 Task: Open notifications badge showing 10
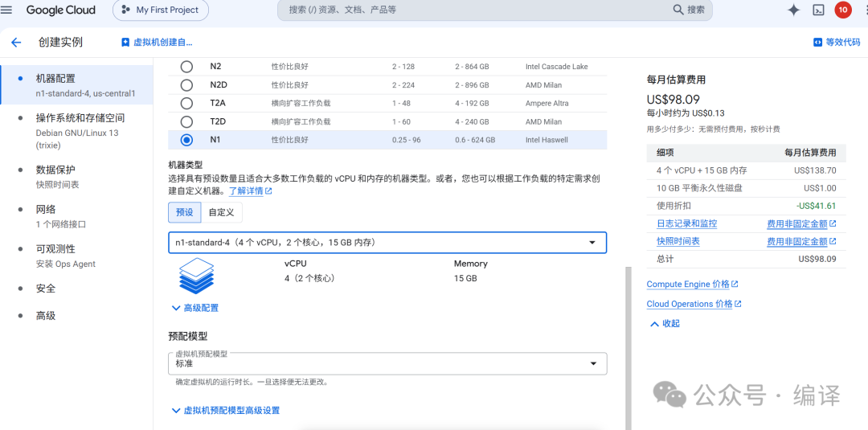coord(843,10)
